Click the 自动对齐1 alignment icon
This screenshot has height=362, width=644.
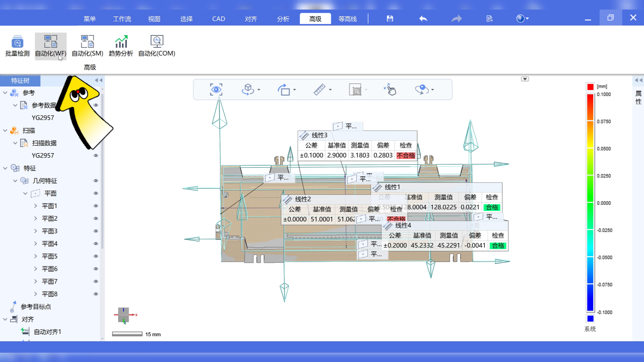pos(25,332)
